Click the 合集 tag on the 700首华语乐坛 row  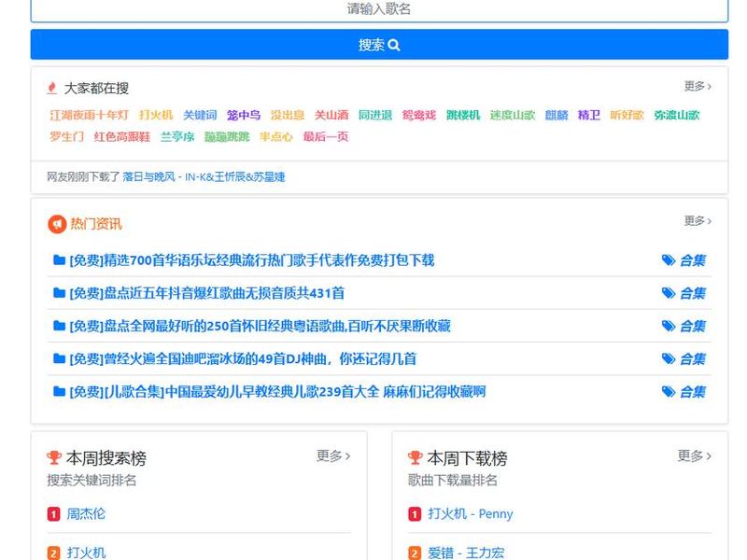(x=684, y=260)
